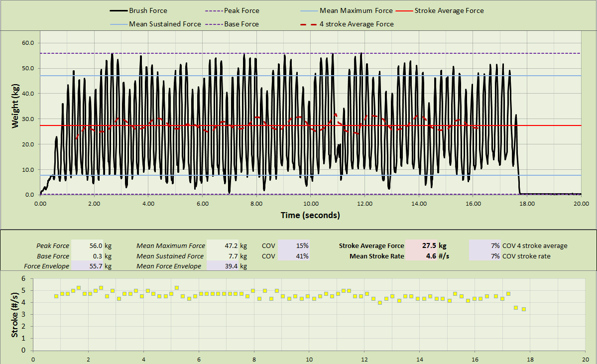Viewport: 597px width, 364px height.
Task: Select the Stroke (#/s) axis title
Action: (14, 315)
